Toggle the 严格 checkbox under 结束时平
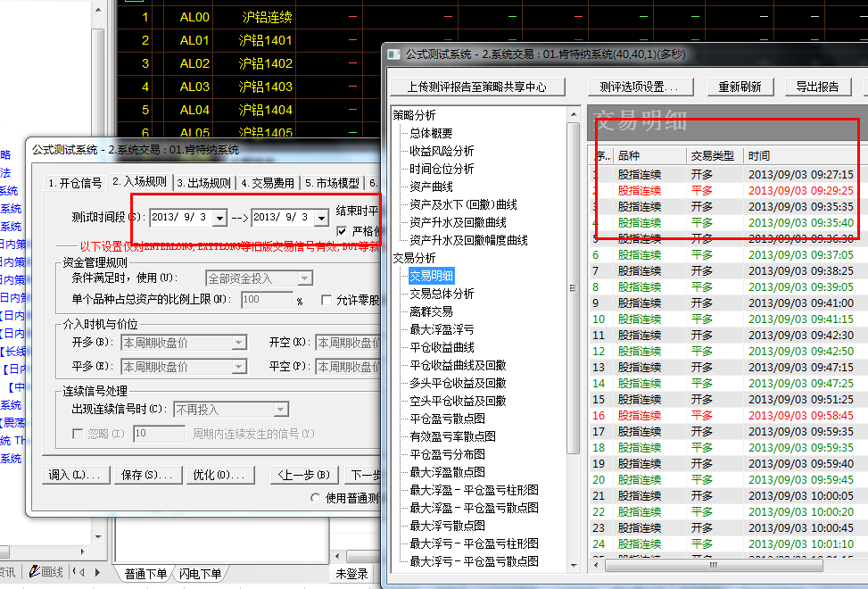This screenshot has width=868, height=589. tap(343, 232)
